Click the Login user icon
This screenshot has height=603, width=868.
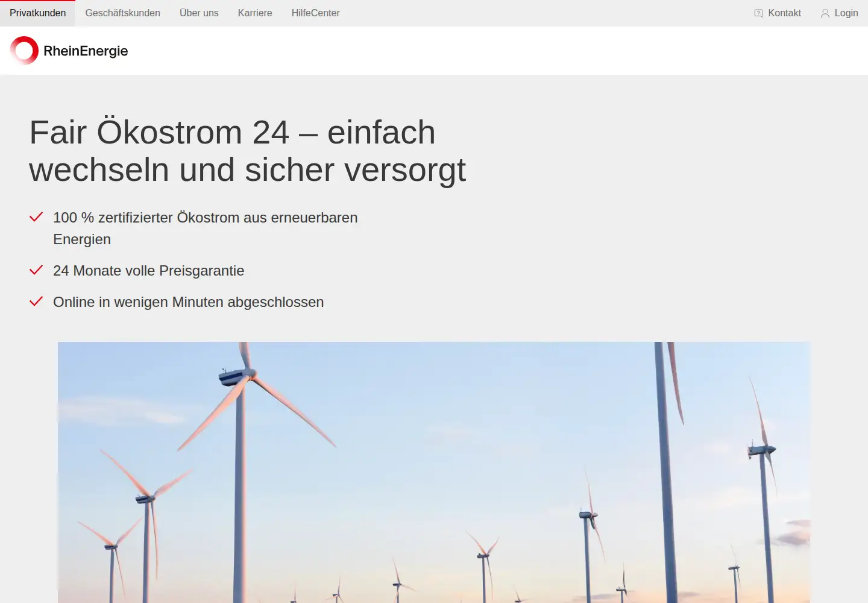pyautogui.click(x=825, y=13)
